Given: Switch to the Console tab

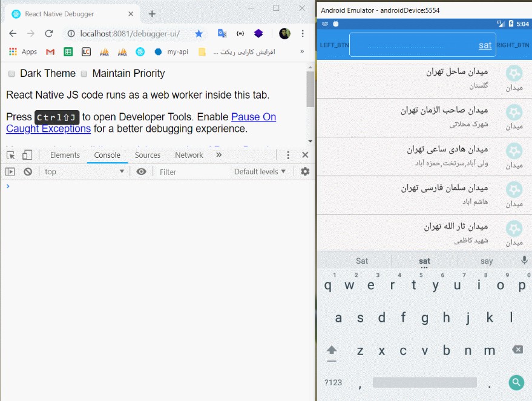Looking at the screenshot, I should (x=107, y=155).
